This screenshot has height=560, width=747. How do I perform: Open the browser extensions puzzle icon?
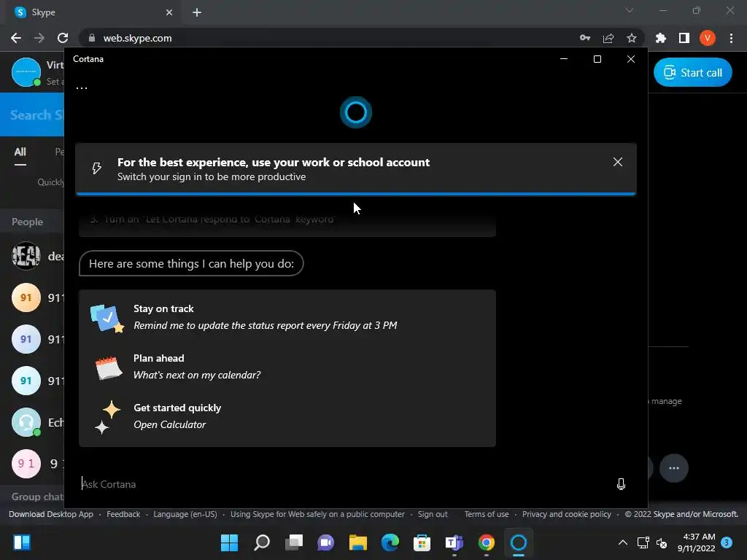pos(661,38)
